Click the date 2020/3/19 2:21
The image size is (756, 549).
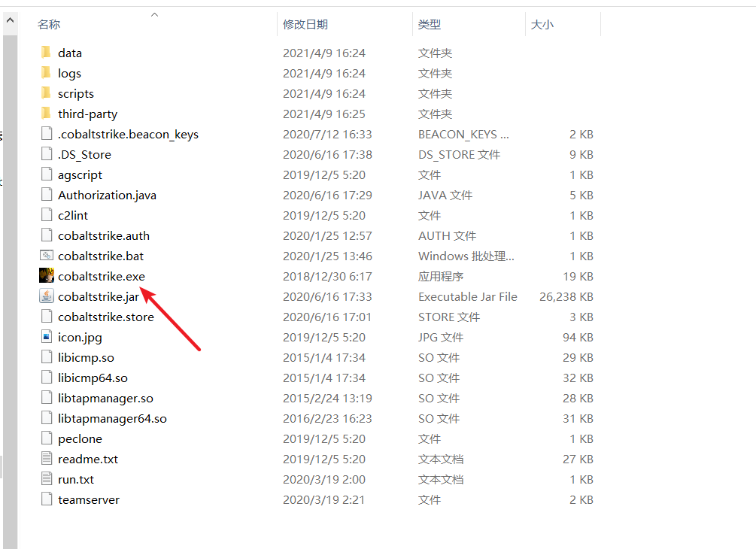[x=323, y=500]
